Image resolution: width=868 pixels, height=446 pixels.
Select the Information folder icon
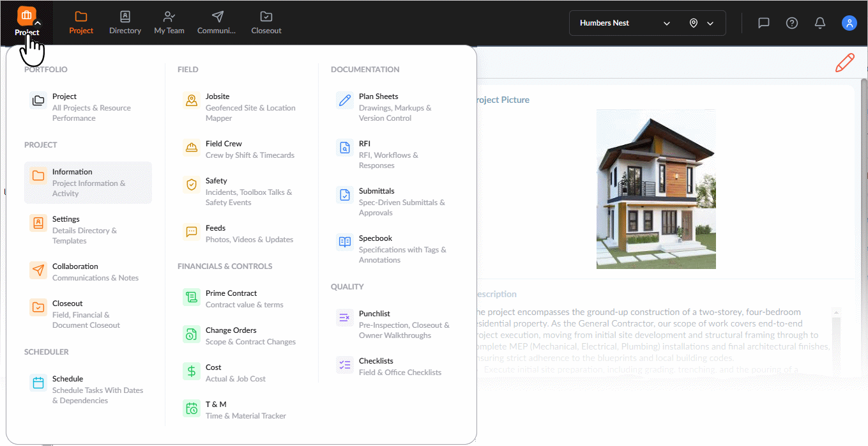[38, 176]
